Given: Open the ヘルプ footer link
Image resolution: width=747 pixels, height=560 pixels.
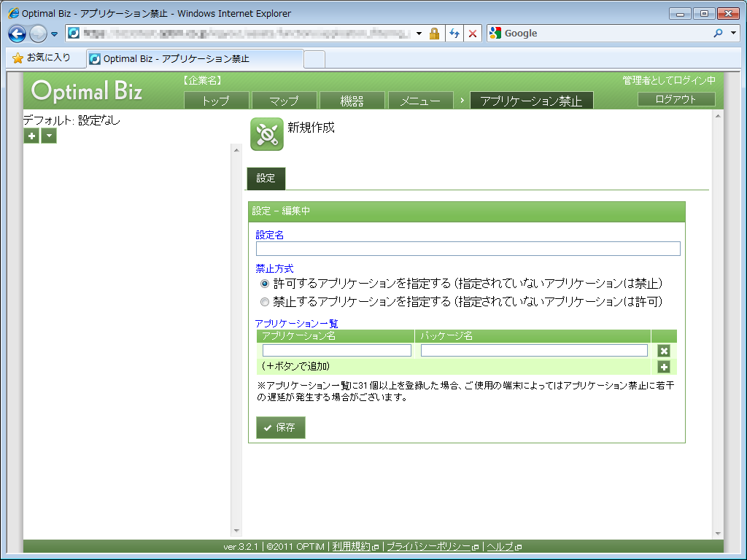Looking at the screenshot, I should (x=500, y=547).
